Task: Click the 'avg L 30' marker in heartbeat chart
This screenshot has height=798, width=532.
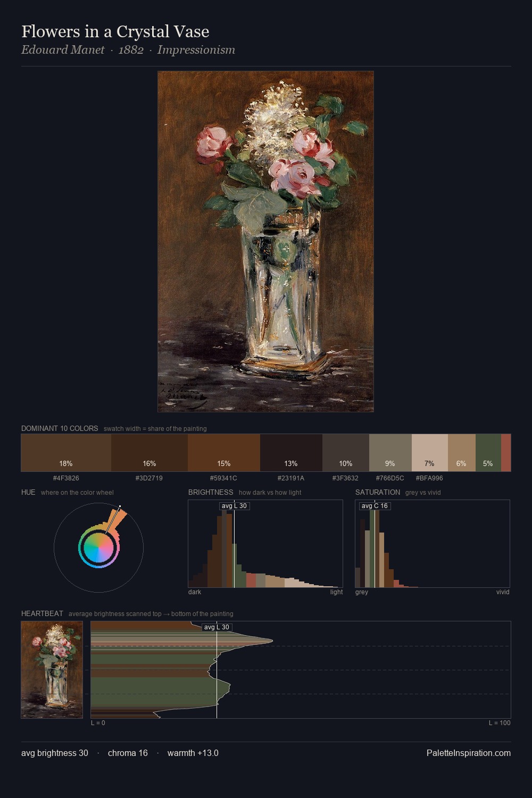Action: pyautogui.click(x=217, y=627)
